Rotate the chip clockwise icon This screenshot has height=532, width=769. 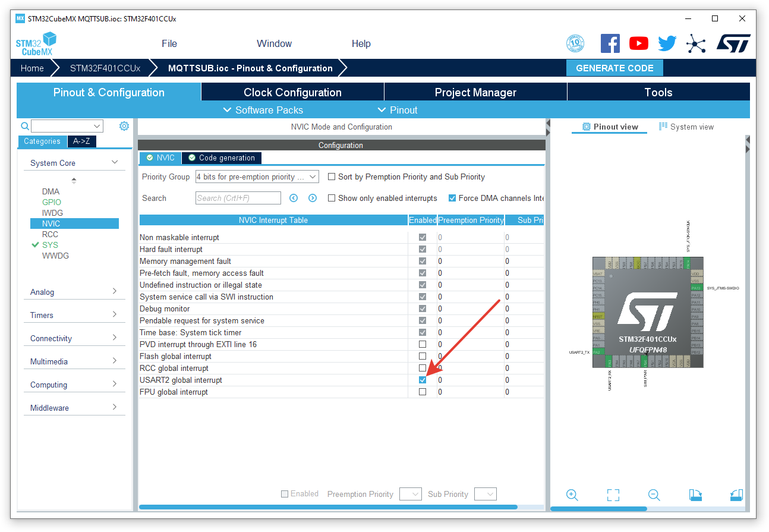point(695,495)
